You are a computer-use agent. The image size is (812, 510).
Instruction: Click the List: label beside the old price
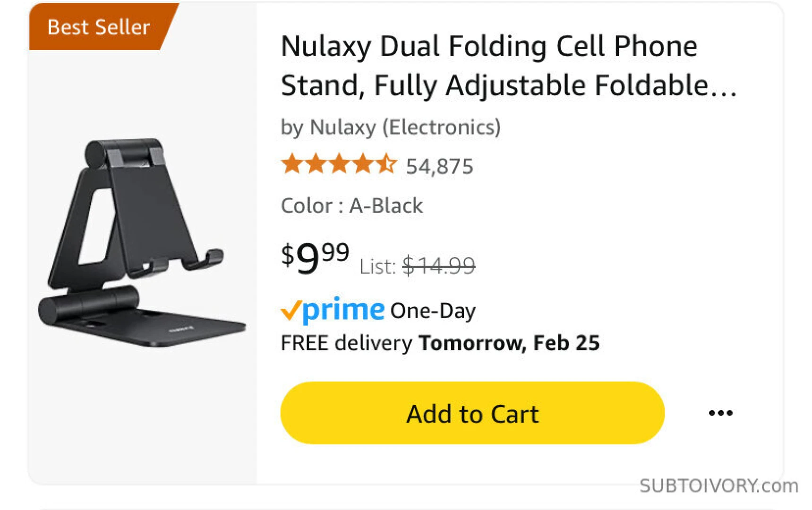click(x=377, y=267)
